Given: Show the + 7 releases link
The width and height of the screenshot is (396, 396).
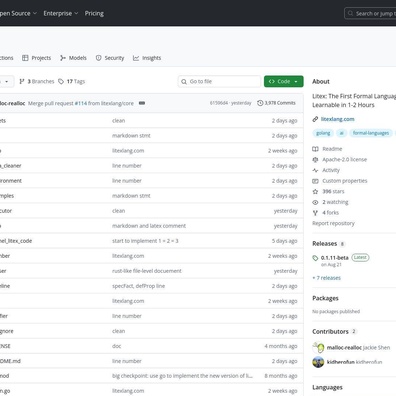Looking at the screenshot, I should click(326, 278).
